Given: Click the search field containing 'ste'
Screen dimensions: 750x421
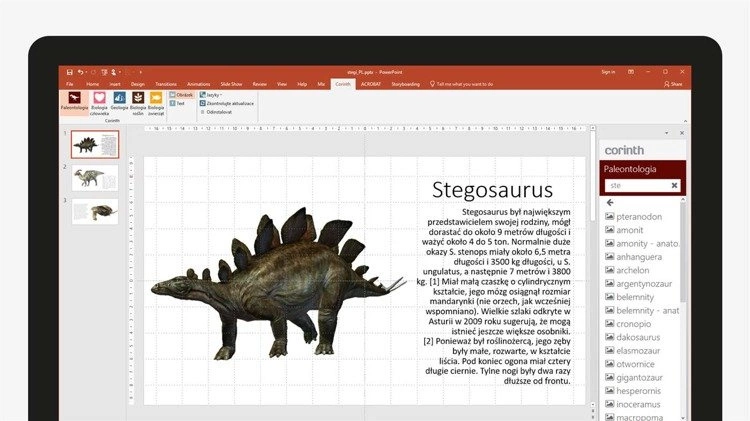Looking at the screenshot, I should (x=635, y=185).
